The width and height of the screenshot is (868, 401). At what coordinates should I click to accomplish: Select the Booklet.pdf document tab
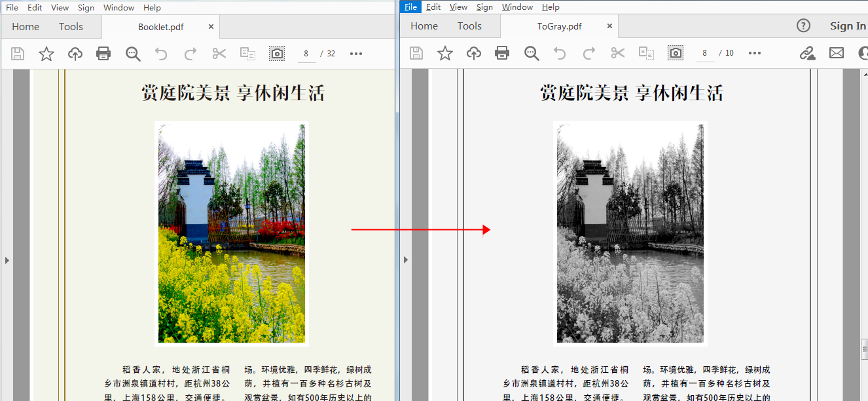tap(160, 27)
